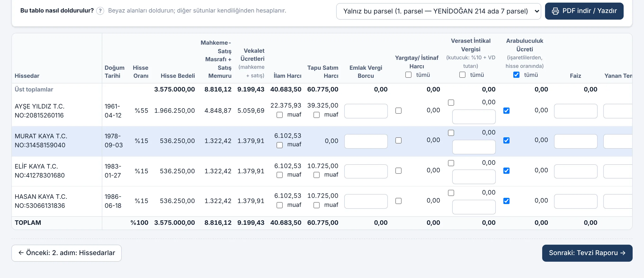This screenshot has height=278, width=644.
Task: Check tümü under Veraset İntikal Vergisi
Action: click(x=462, y=75)
